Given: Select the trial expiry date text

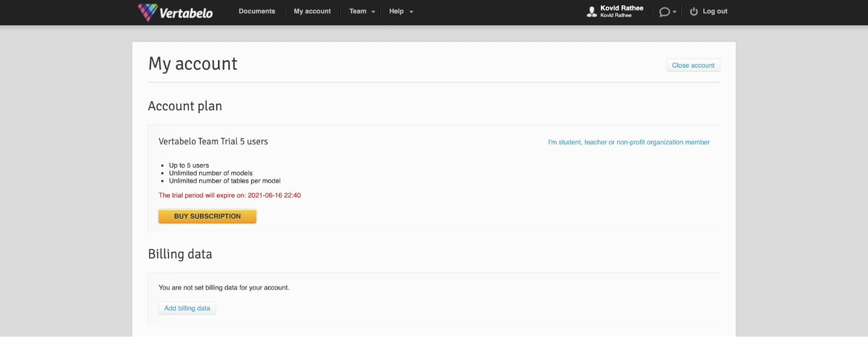Looking at the screenshot, I should point(230,196).
